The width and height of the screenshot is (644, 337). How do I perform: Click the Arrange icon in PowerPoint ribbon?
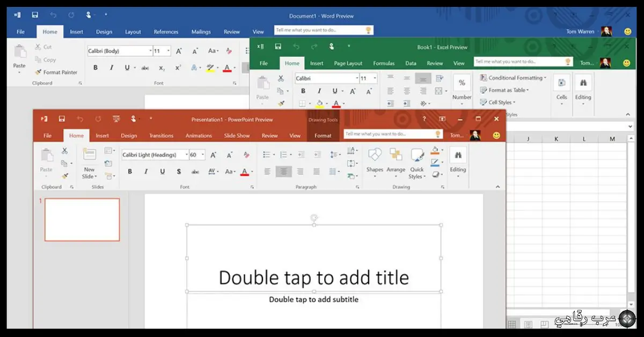(396, 156)
